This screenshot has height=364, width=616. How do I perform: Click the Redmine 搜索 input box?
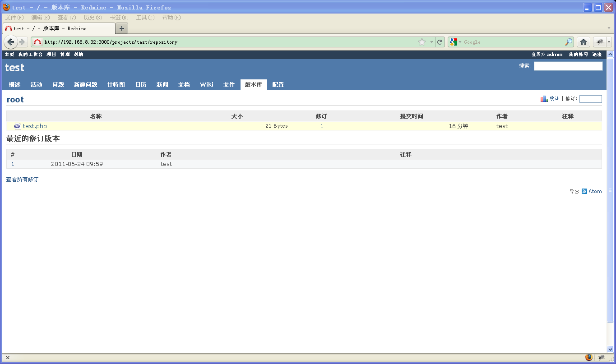[568, 66]
